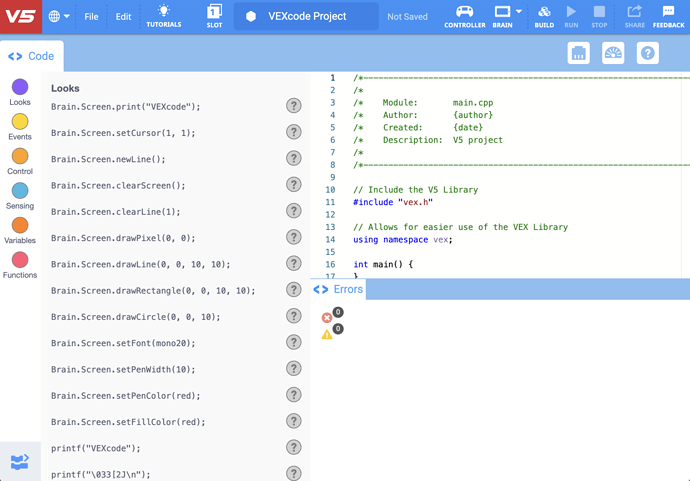This screenshot has width=690, height=481.
Task: Expand the Brain dropdown arrow
Action: click(519, 11)
